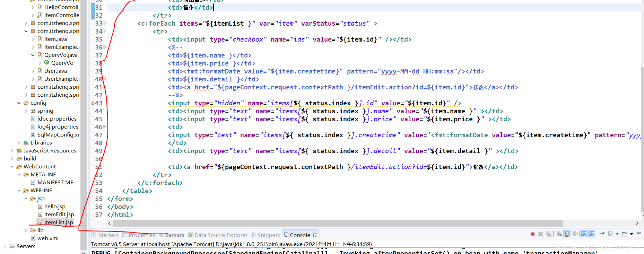Click the Libraries folder icon
Viewport: 644px width, 254px height.
coord(26,142)
